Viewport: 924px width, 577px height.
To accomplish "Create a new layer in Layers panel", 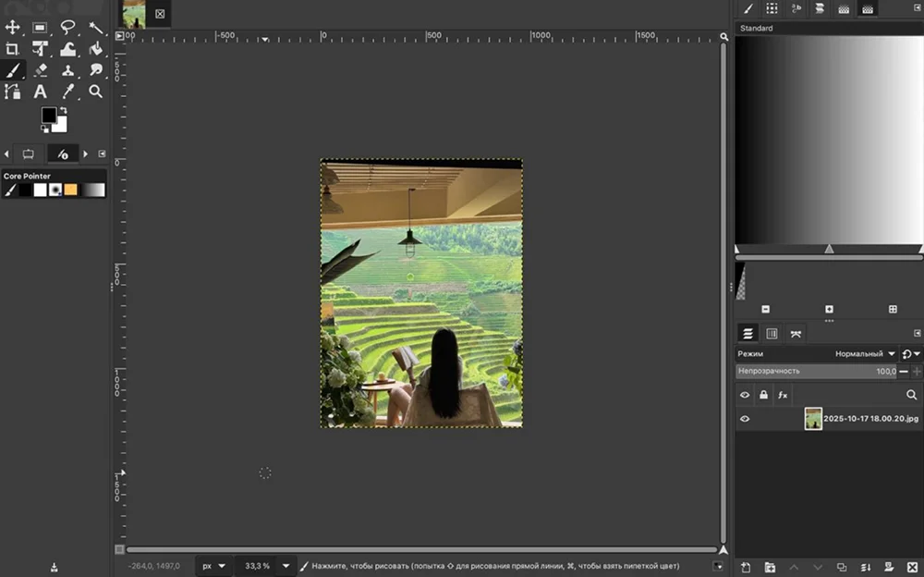I will 745,566.
